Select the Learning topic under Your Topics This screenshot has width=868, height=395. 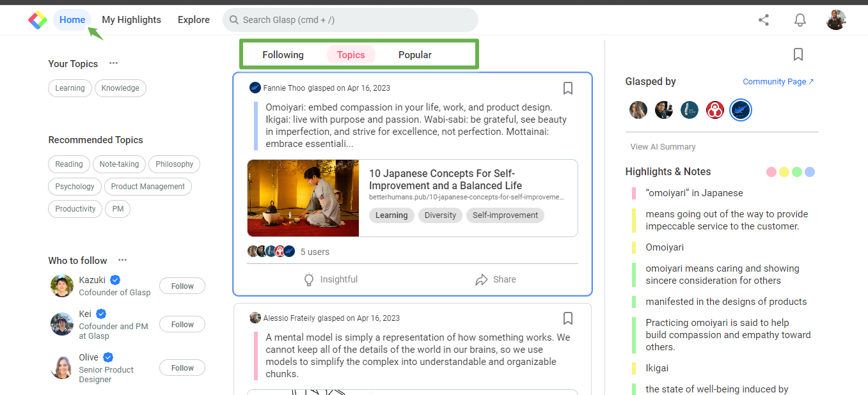(70, 88)
